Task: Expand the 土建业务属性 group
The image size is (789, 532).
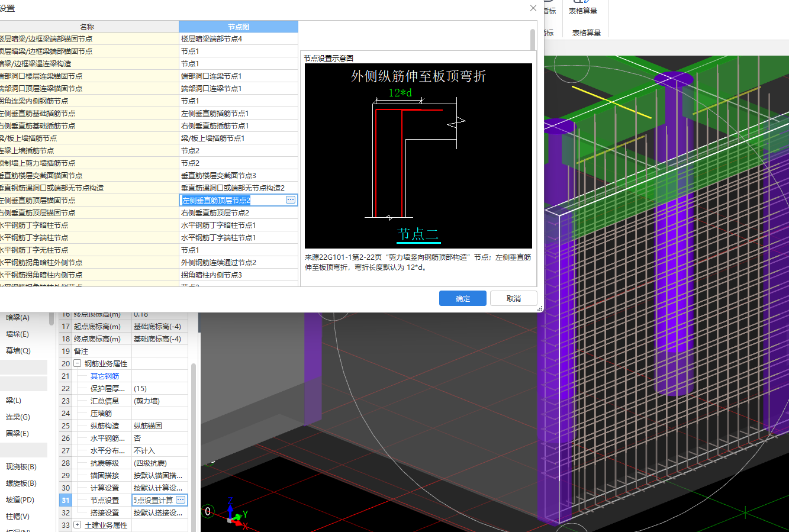Action: [x=78, y=525]
